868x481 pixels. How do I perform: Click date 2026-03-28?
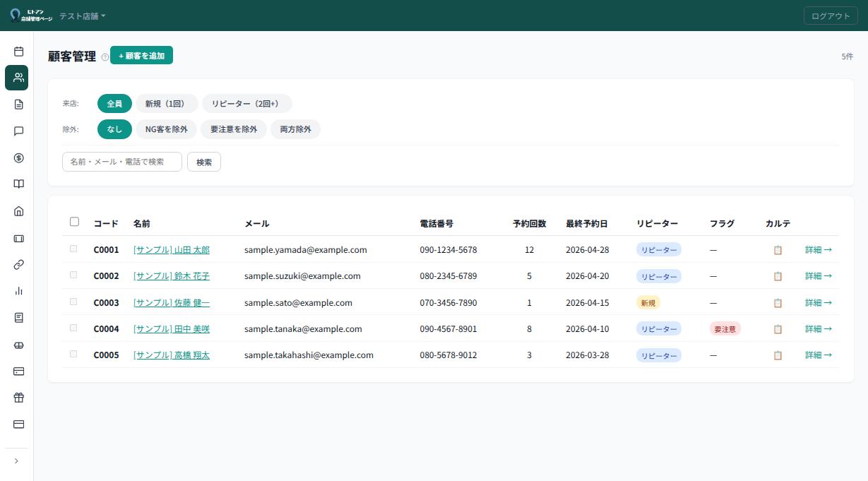pos(588,355)
